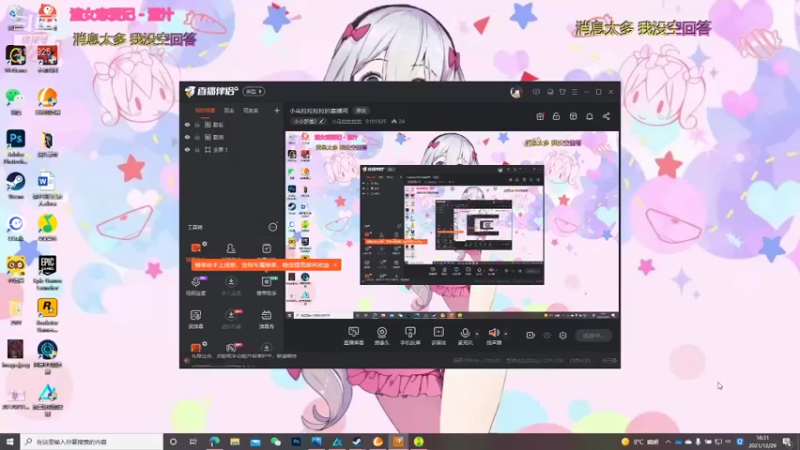Open the bottom row download tool
The width and height of the screenshot is (800, 450).
(x=266, y=347)
